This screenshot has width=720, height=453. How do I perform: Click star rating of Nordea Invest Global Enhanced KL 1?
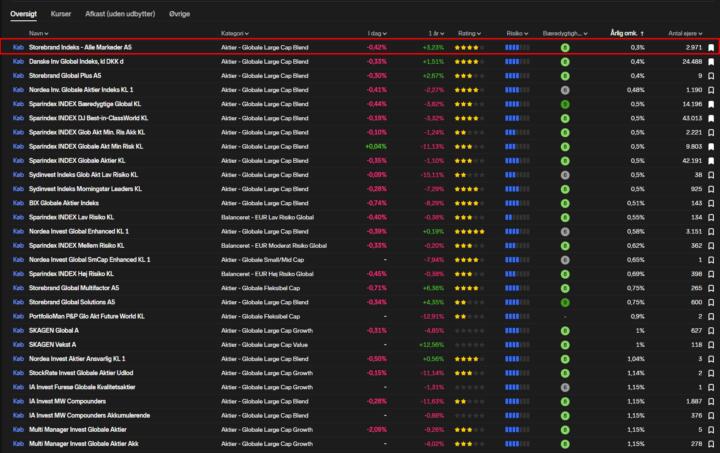[469, 231]
